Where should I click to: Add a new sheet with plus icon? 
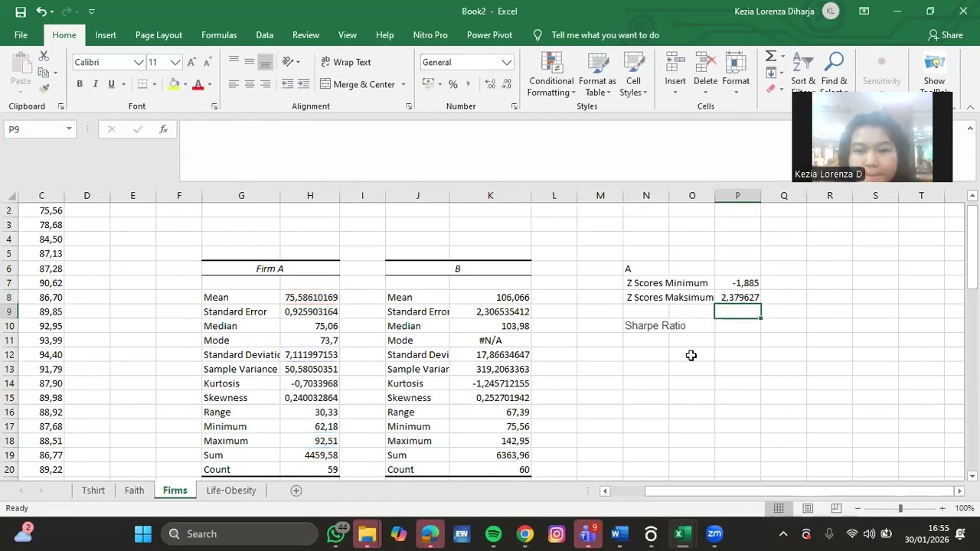point(296,491)
